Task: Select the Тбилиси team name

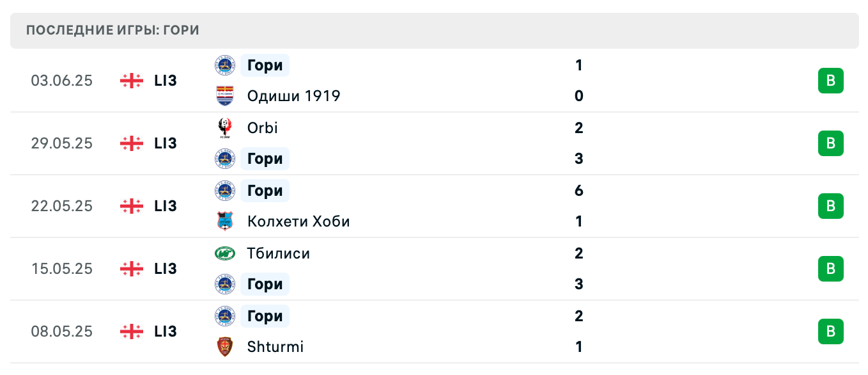Action: coord(279,253)
